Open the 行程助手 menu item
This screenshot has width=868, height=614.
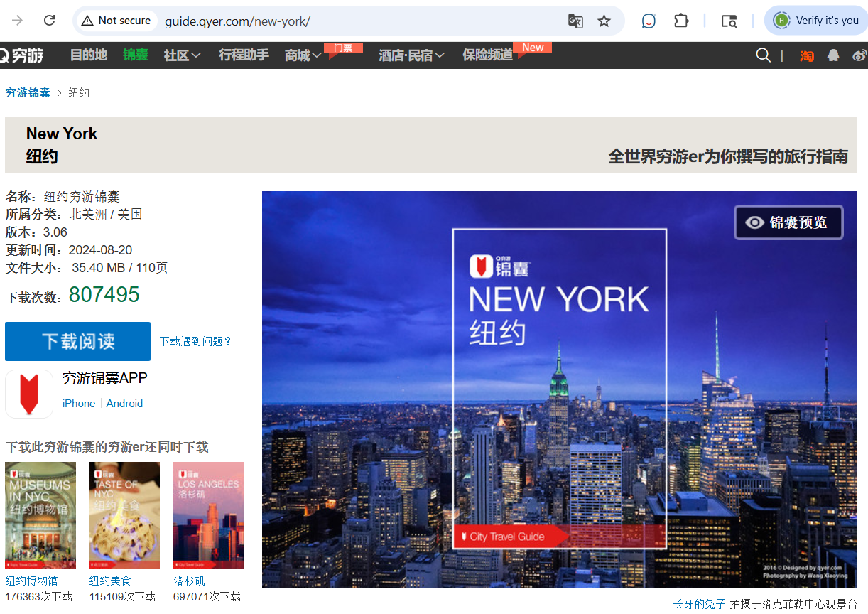(x=244, y=55)
